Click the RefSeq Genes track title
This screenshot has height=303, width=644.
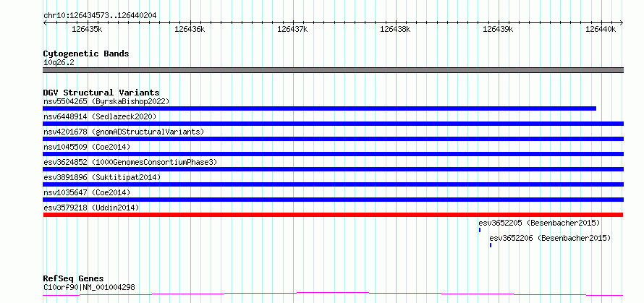click(74, 279)
